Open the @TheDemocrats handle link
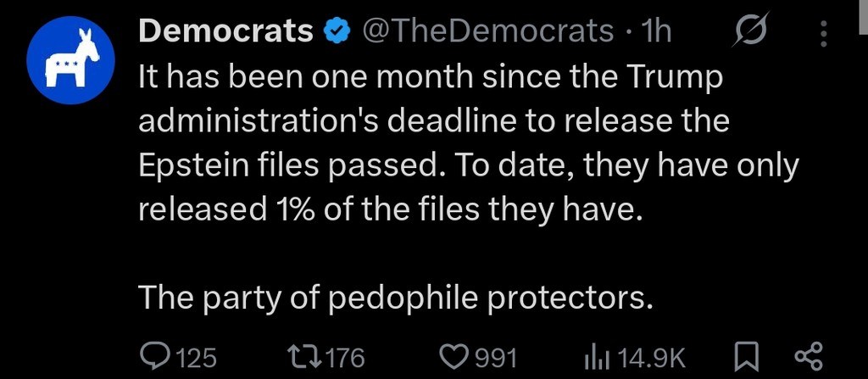 487,31
